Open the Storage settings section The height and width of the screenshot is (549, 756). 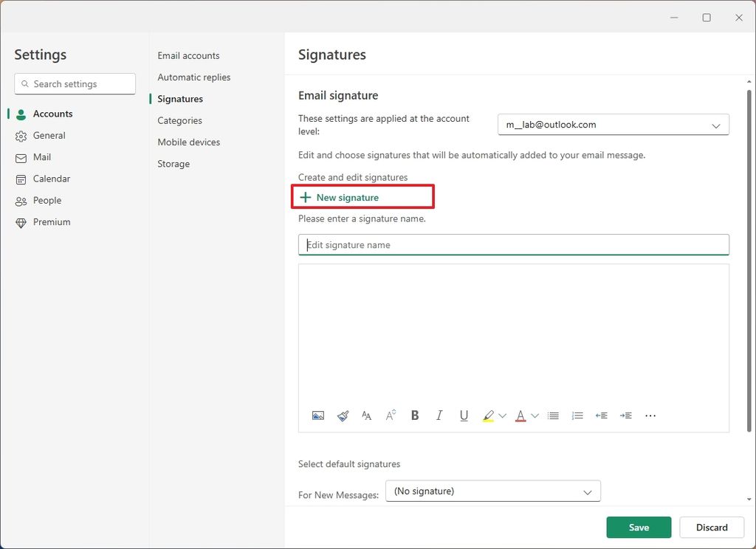(x=173, y=164)
